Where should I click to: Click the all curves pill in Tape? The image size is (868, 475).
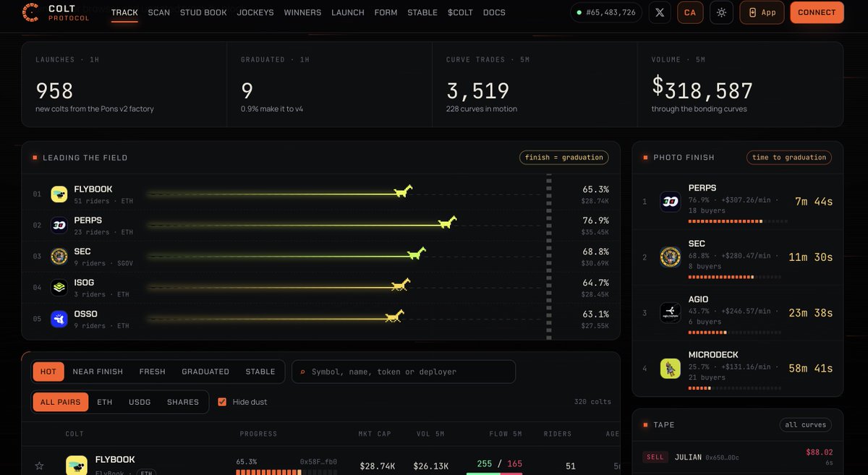(806, 424)
